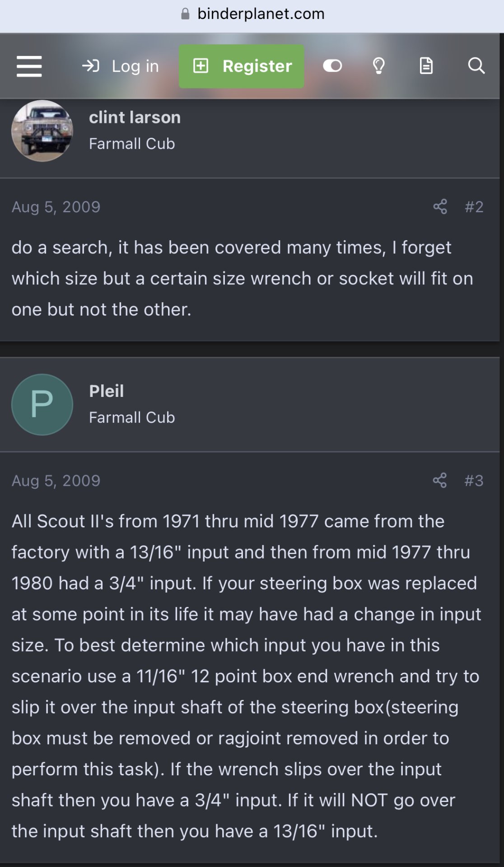Click the lock icon beside the URL
Image resolution: width=504 pixels, height=867 pixels.
coord(185,14)
